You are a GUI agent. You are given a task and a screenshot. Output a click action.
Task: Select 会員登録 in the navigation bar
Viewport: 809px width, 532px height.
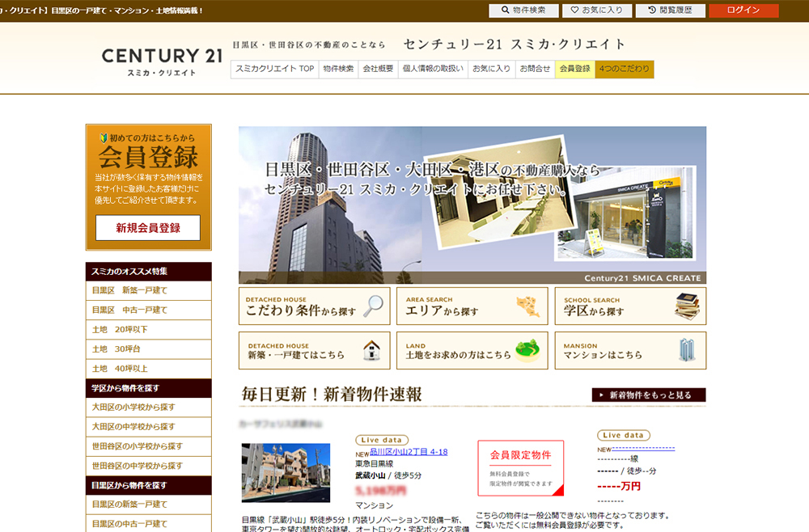click(x=574, y=69)
